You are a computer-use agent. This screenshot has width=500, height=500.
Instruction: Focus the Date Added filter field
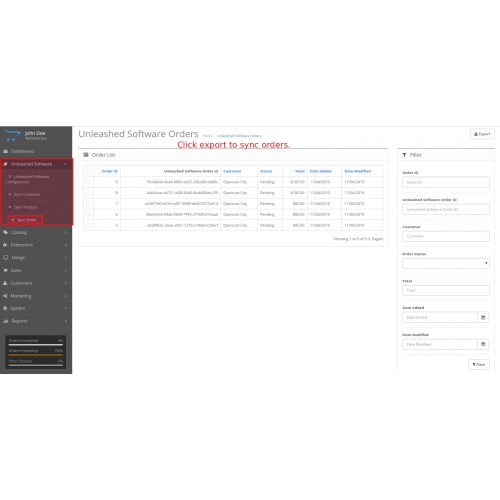[x=440, y=317]
